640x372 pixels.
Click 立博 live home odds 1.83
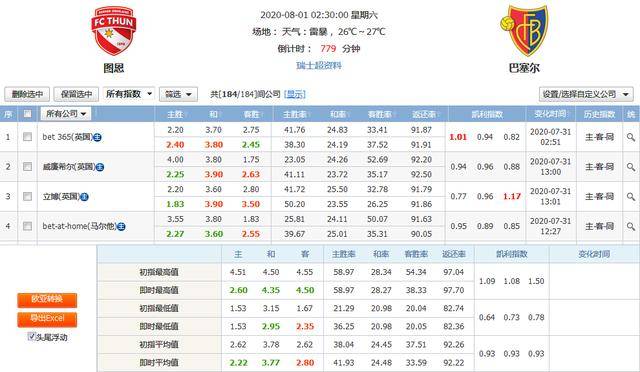[x=175, y=204]
